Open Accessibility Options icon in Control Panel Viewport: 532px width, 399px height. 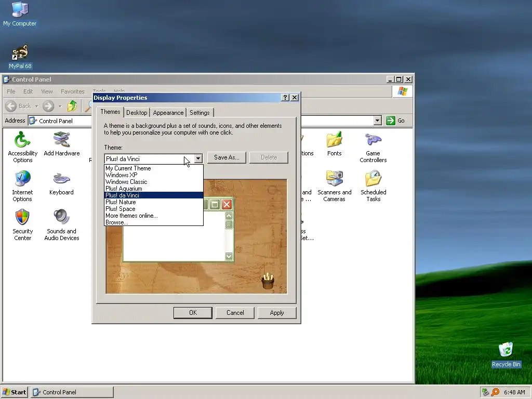(22, 147)
